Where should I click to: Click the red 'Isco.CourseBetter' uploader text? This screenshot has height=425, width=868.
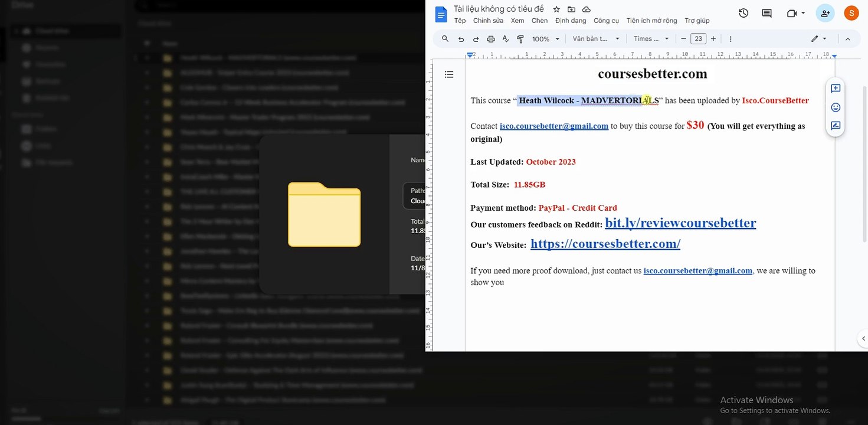775,100
